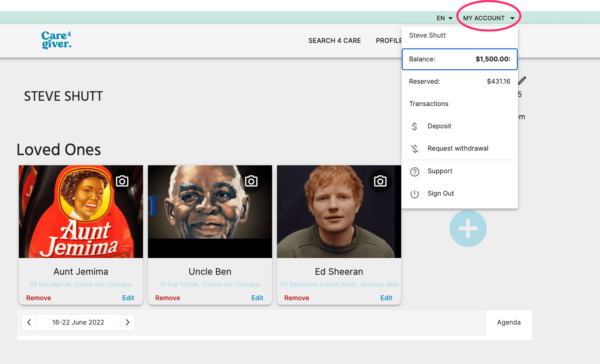The width and height of the screenshot is (600, 364).
Task: Add a new loved one with plus button
Action: tap(468, 228)
